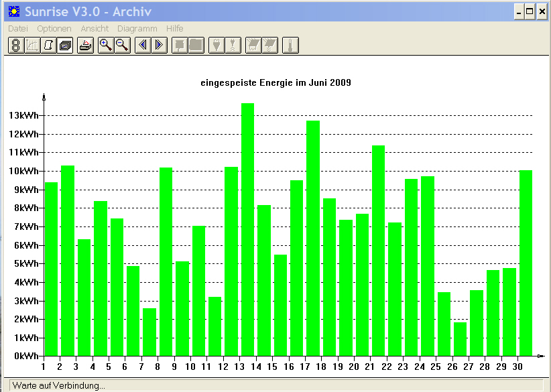The width and height of the screenshot is (551, 392).
Task: Open the Diagramm menu
Action: coord(137,28)
